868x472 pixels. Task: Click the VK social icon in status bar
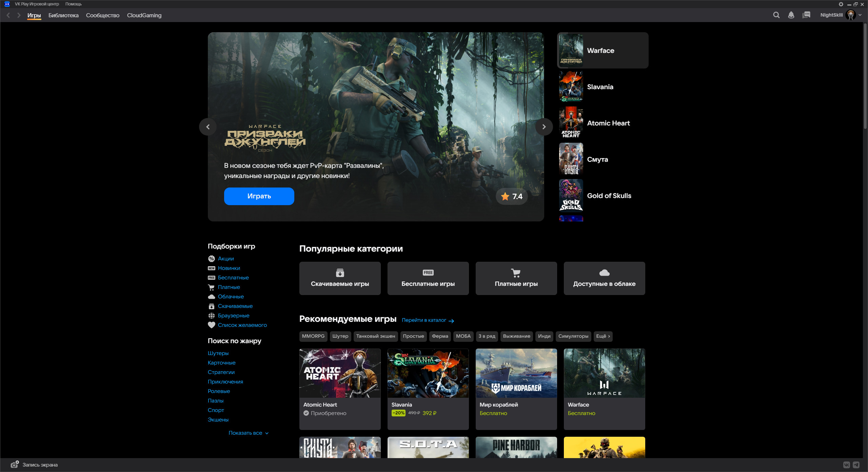(x=847, y=465)
